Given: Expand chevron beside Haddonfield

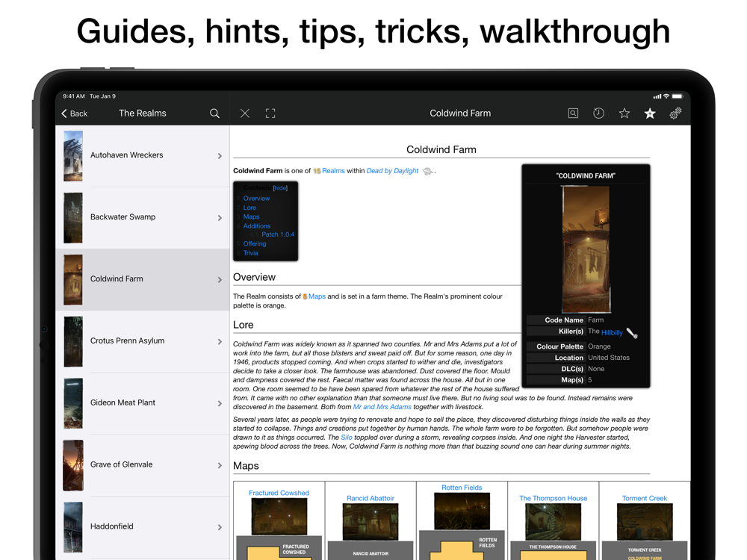Looking at the screenshot, I should click(220, 527).
